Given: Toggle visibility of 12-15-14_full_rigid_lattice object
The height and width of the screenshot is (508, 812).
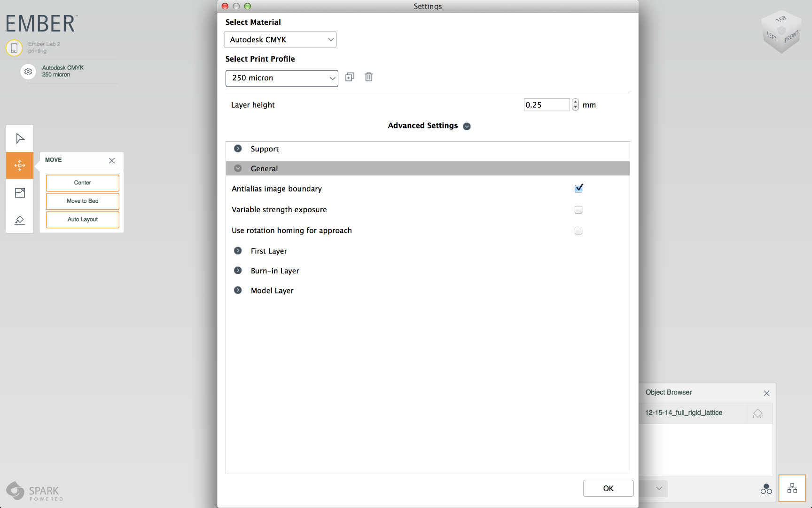Looking at the screenshot, I should pos(758,413).
